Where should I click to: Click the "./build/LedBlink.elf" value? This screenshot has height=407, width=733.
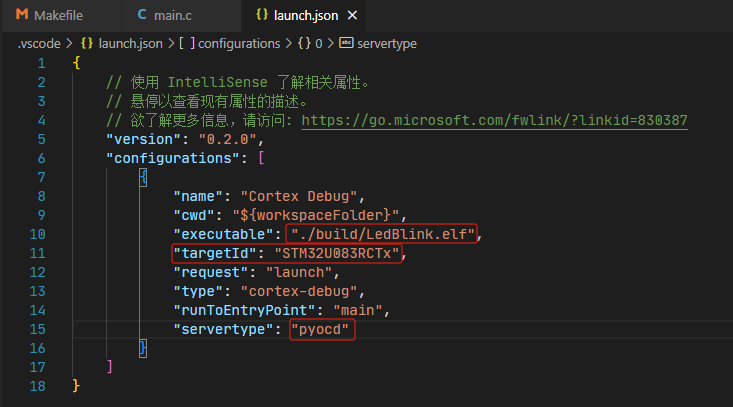point(383,234)
